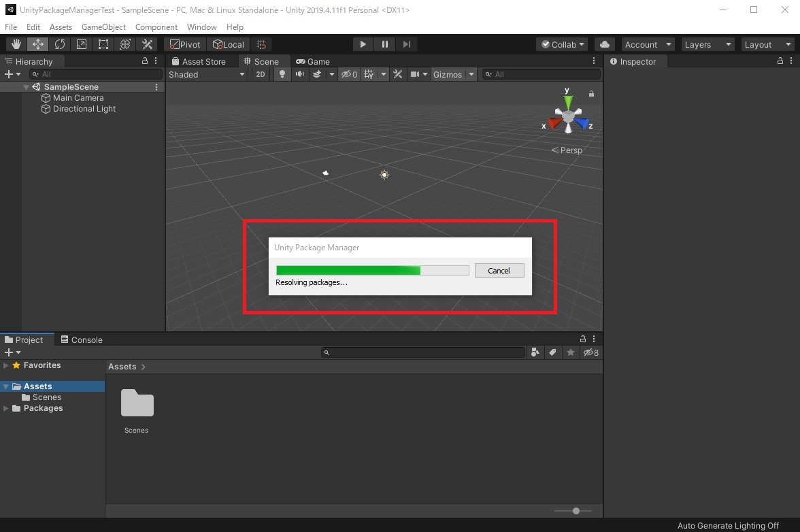Expand the Packages folder arrow
Screen dimensions: 800x532
(x=5, y=408)
